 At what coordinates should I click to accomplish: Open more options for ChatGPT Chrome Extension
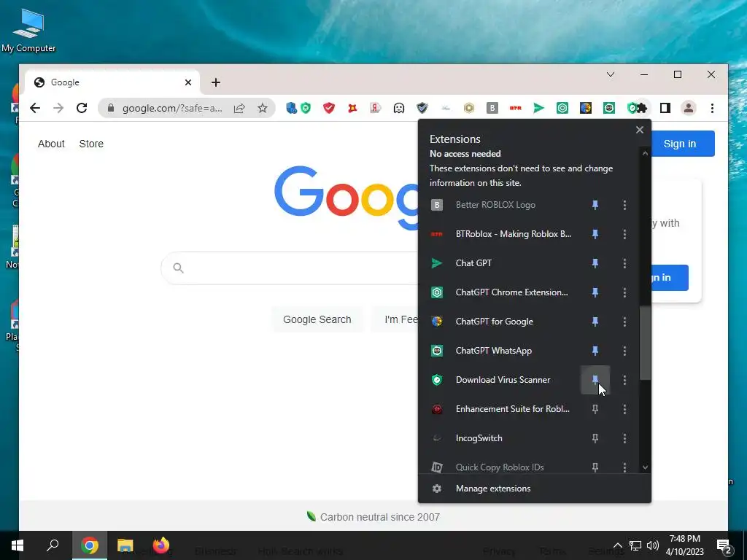point(624,292)
